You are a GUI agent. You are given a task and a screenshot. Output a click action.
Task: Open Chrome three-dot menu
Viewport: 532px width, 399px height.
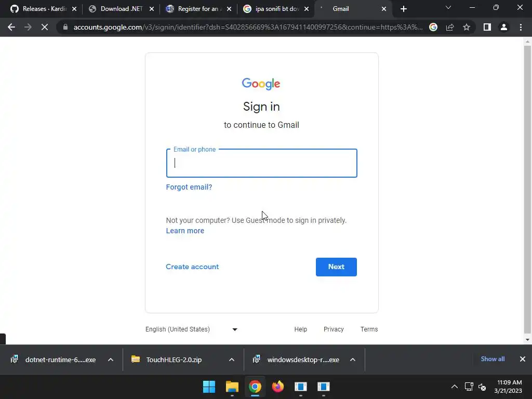tap(521, 27)
